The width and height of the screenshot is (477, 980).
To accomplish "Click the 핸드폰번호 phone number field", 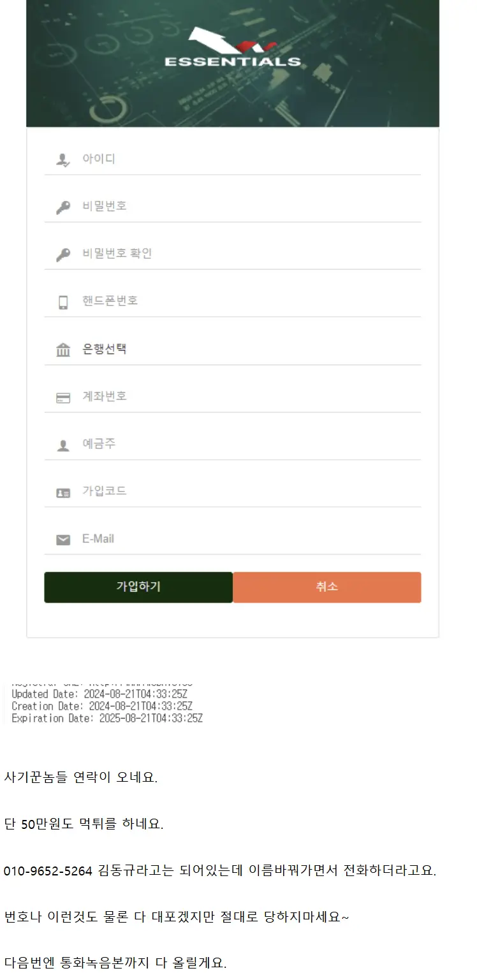I will [249, 301].
